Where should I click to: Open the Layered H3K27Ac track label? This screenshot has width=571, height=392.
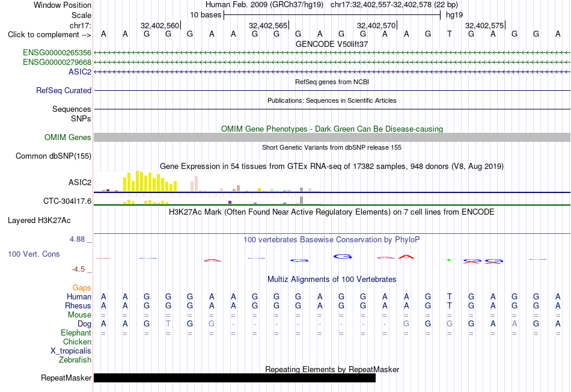pos(39,221)
